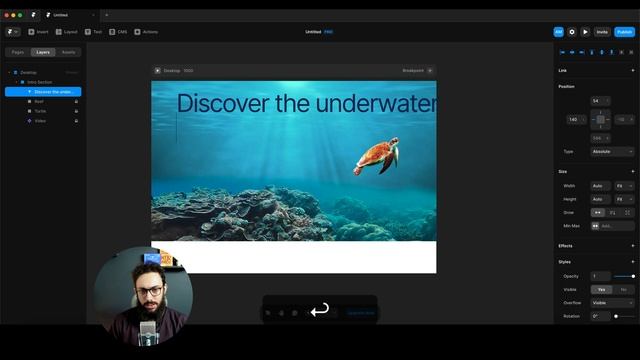The width and height of the screenshot is (640, 360).
Task: Add an Effect with plus
Action: pyautogui.click(x=633, y=246)
